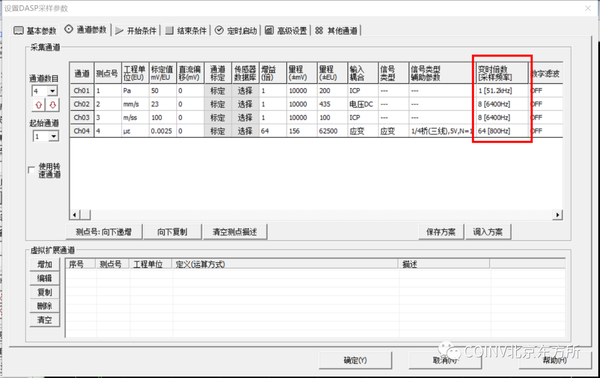Viewport: 600px width, 378px height.
Task: Switch to the 基本参数 tab
Action: click(x=35, y=31)
